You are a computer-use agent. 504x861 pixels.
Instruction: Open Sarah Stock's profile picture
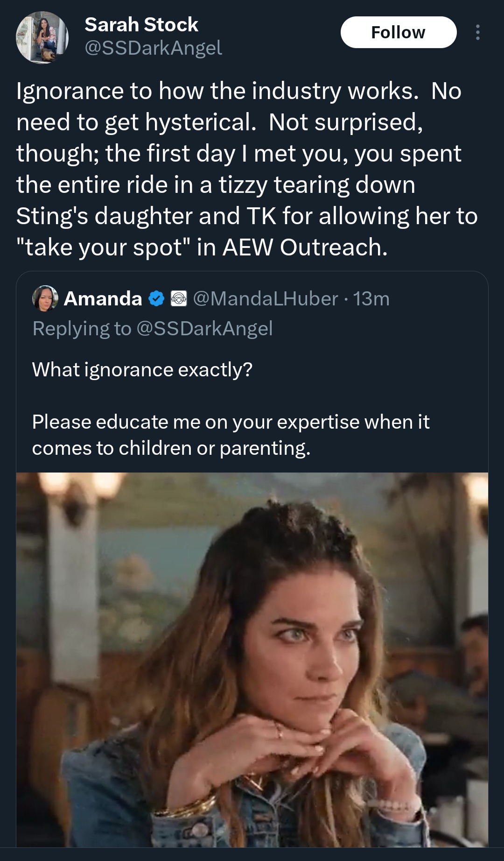[42, 37]
